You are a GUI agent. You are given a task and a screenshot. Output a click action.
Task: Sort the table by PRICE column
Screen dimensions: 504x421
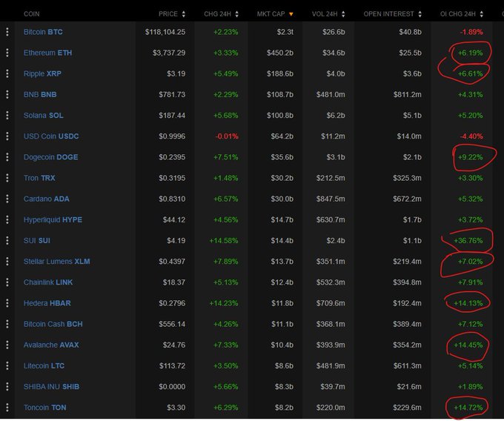tap(172, 14)
